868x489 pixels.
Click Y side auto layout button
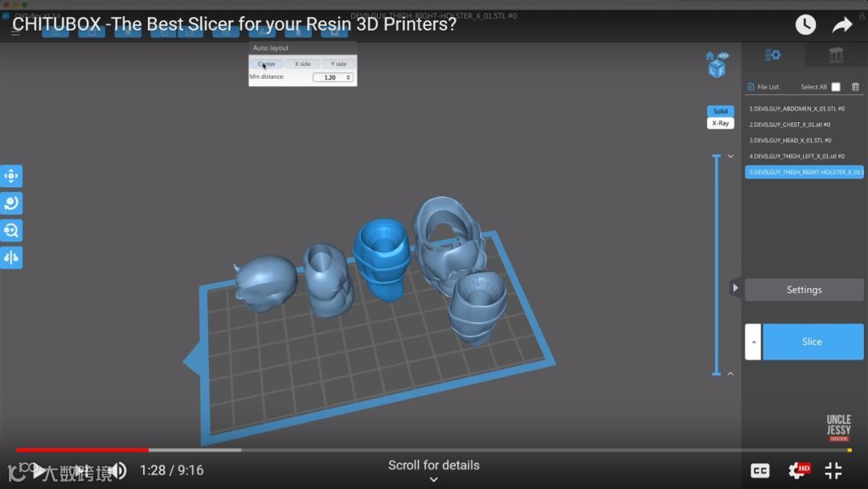(x=338, y=64)
